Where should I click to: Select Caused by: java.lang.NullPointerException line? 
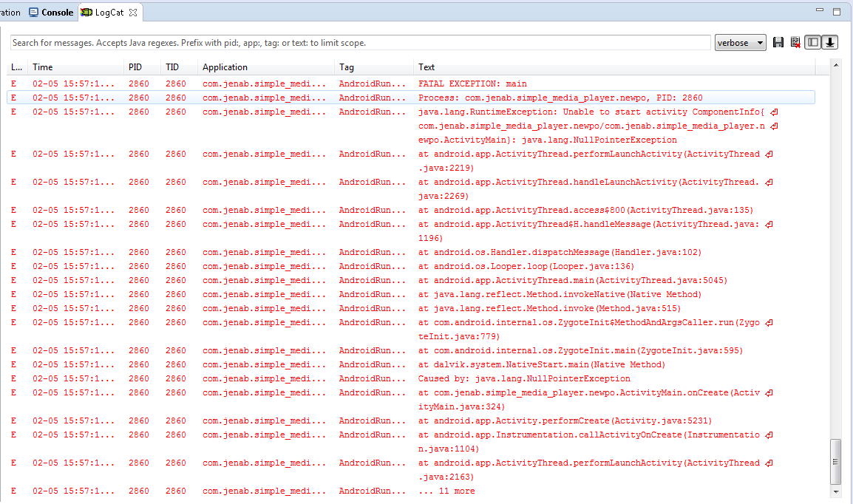[x=411, y=378]
